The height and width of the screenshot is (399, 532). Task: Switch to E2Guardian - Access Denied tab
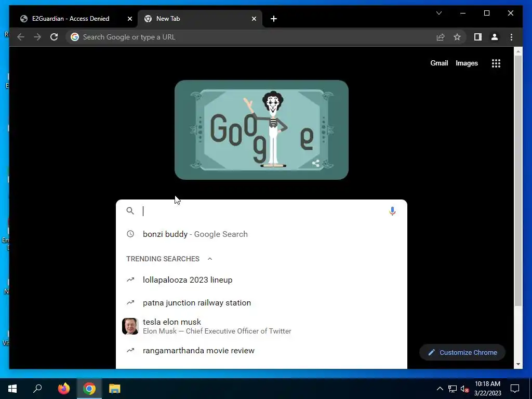(74, 19)
